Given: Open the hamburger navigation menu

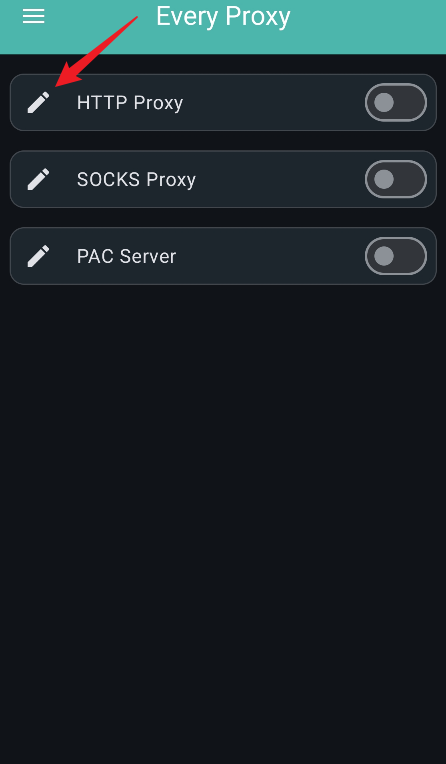Looking at the screenshot, I should pos(33,17).
